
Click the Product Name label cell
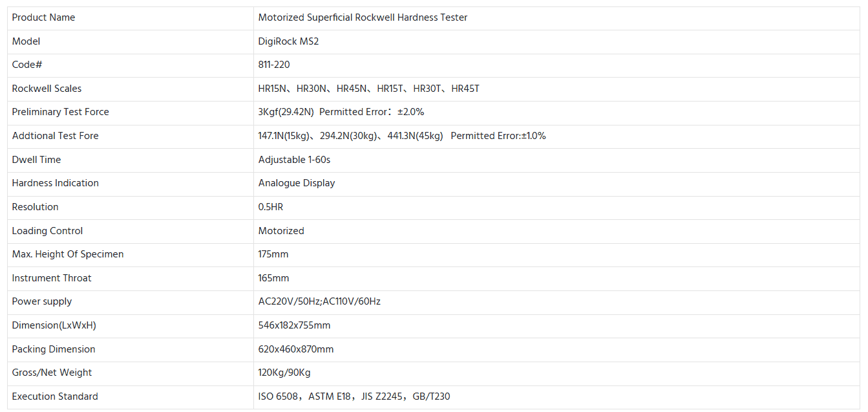tap(43, 17)
